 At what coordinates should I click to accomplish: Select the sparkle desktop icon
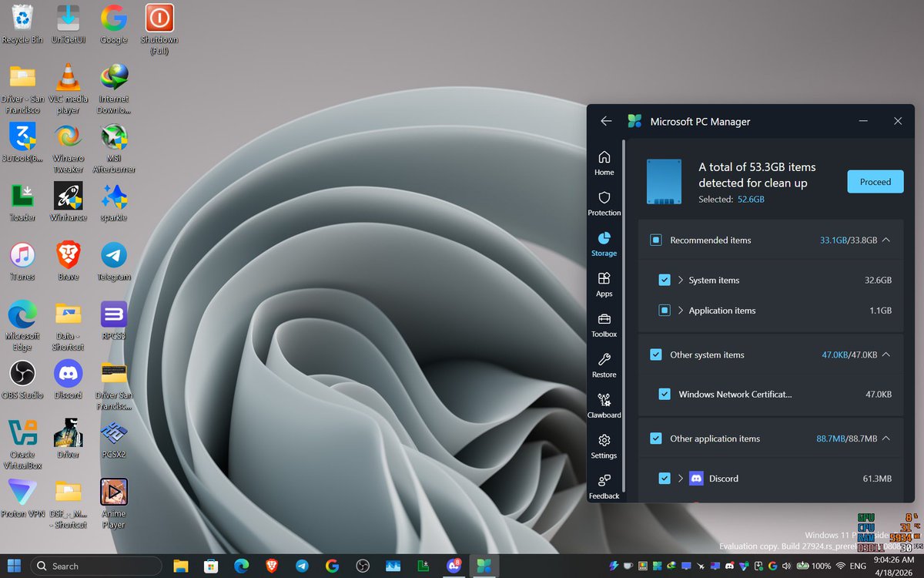point(114,202)
